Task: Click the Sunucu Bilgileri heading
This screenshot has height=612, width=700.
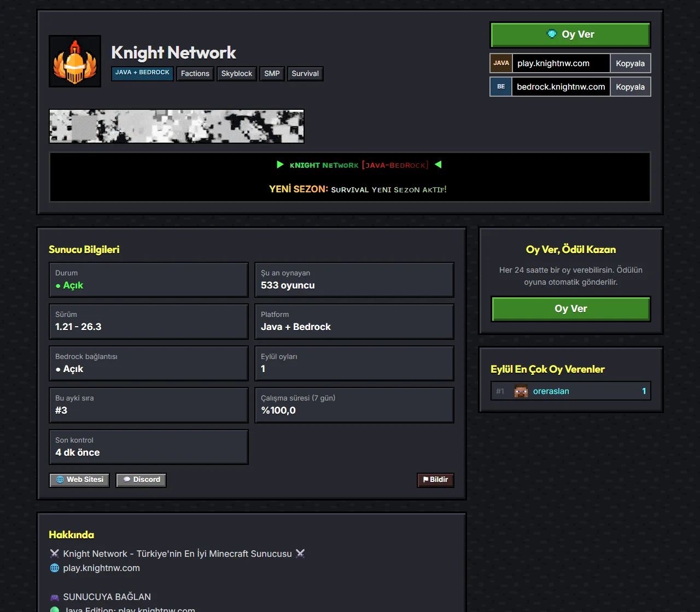Action: [x=84, y=250]
